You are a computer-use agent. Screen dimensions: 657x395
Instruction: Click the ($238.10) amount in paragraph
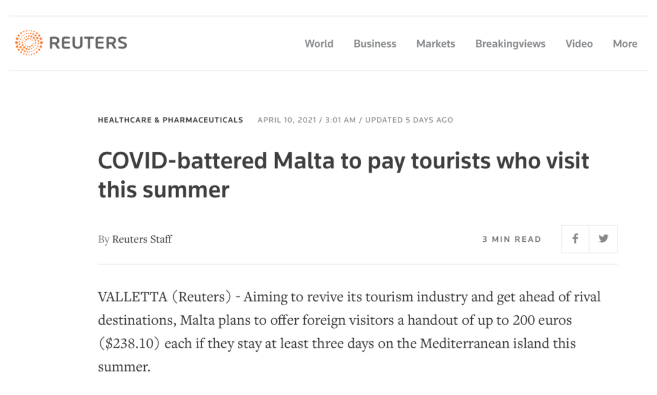point(129,343)
